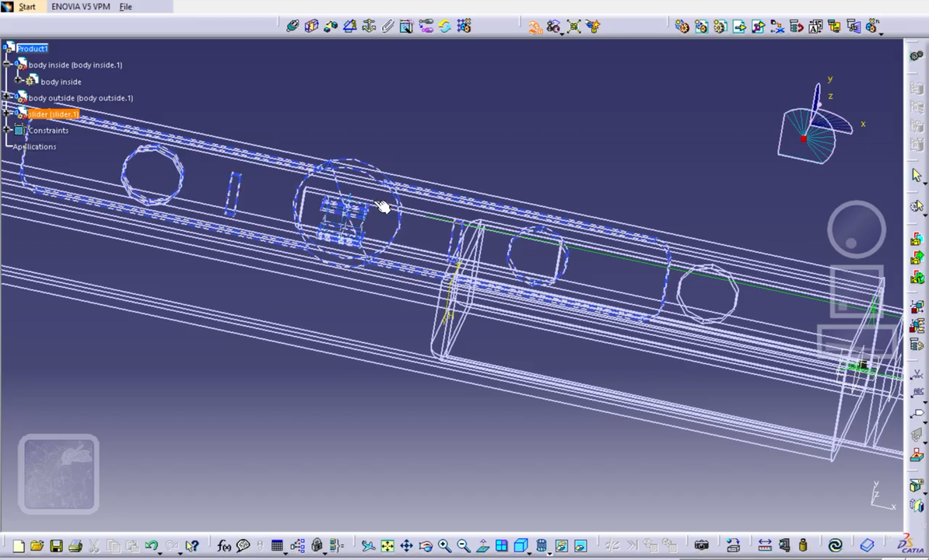The height and width of the screenshot is (560, 929).
Task: Click the Selective Load icon
Action: click(x=834, y=26)
